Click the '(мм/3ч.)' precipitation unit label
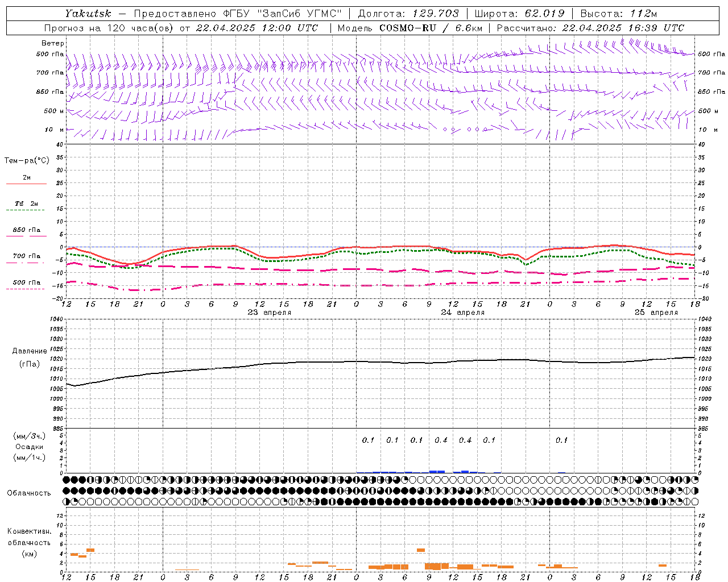 pyautogui.click(x=30, y=436)
